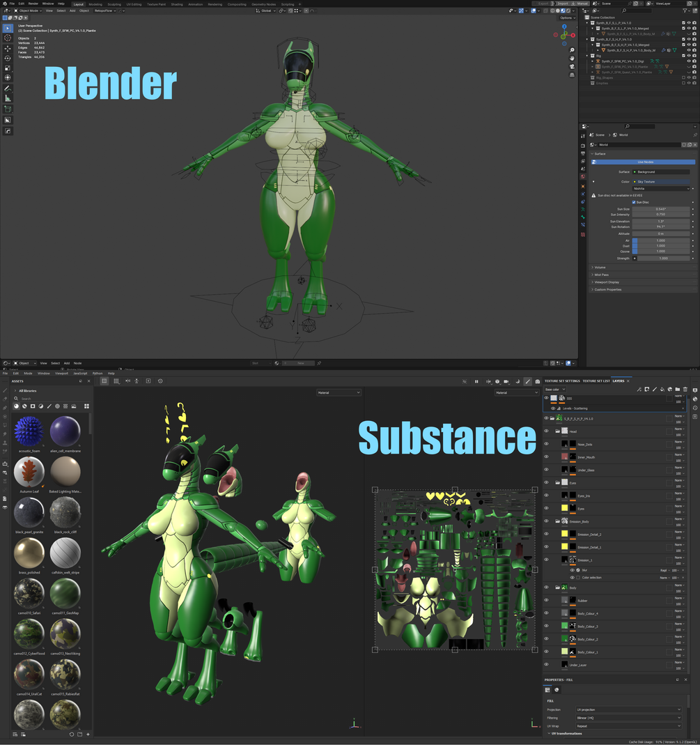Open the Object properties tab icon
Screen dimensions: 700x745
click(583, 186)
